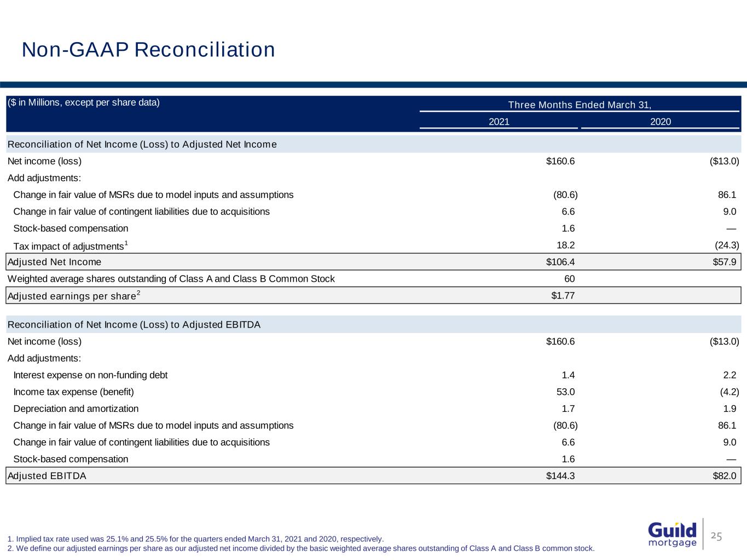Click the Non-GAAP Reconciliation slide title

pyautogui.click(x=148, y=50)
